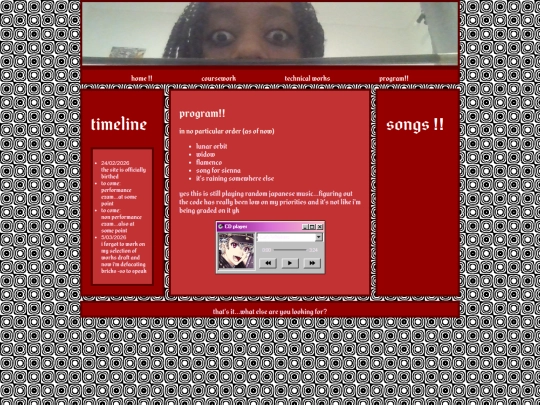The height and width of the screenshot is (405, 540).
Task: Click the CD player seek bar
Action: (x=290, y=250)
